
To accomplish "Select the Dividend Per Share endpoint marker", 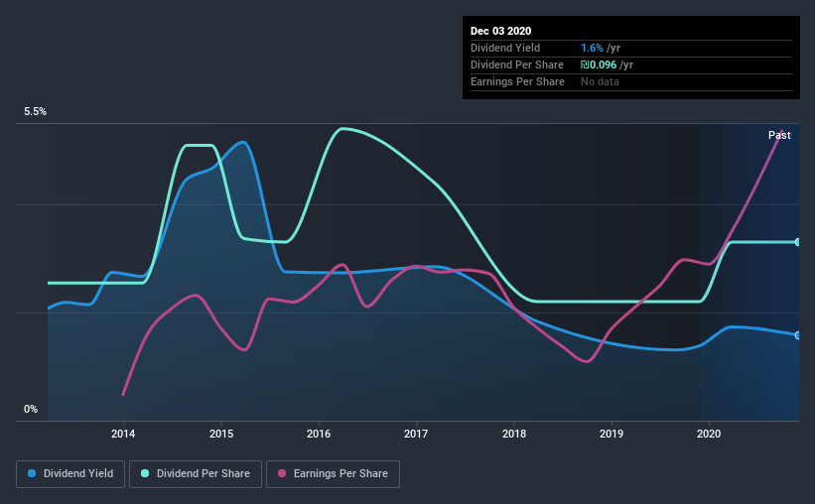I will coord(797,242).
